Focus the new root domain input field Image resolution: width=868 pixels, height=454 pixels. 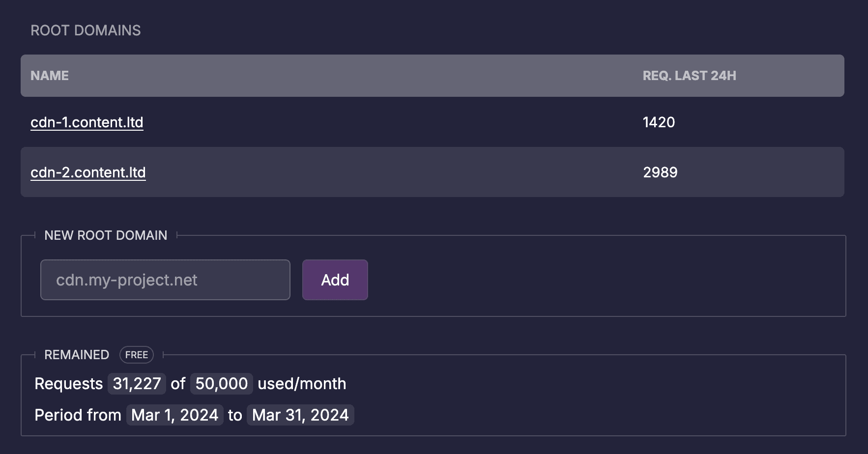pyautogui.click(x=165, y=280)
